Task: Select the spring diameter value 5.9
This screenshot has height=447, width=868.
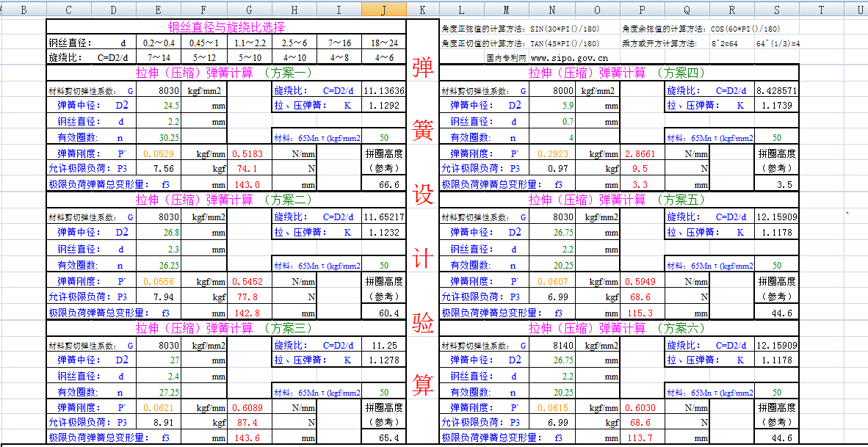Action: pyautogui.click(x=552, y=106)
